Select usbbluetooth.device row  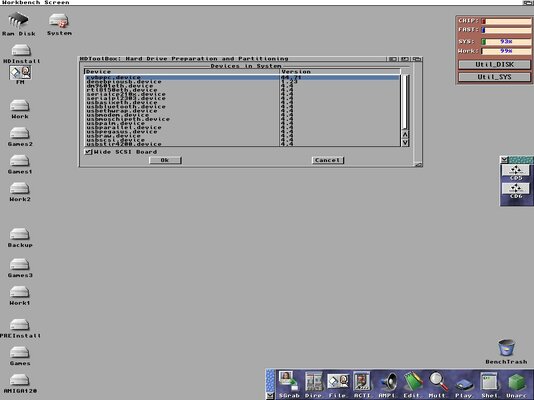point(242,107)
